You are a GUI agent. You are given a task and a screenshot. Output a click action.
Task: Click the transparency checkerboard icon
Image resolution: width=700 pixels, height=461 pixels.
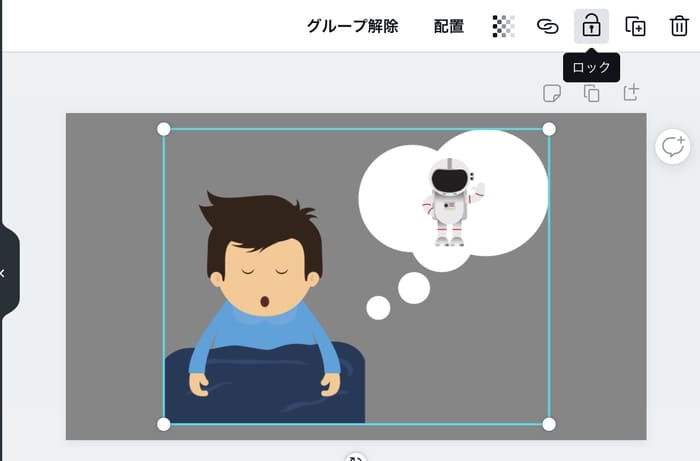504,26
